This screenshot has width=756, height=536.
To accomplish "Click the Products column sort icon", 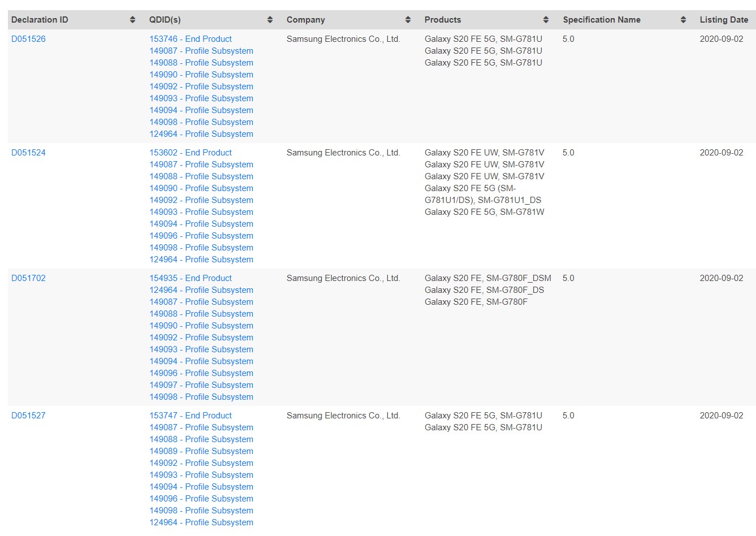I will pos(546,20).
